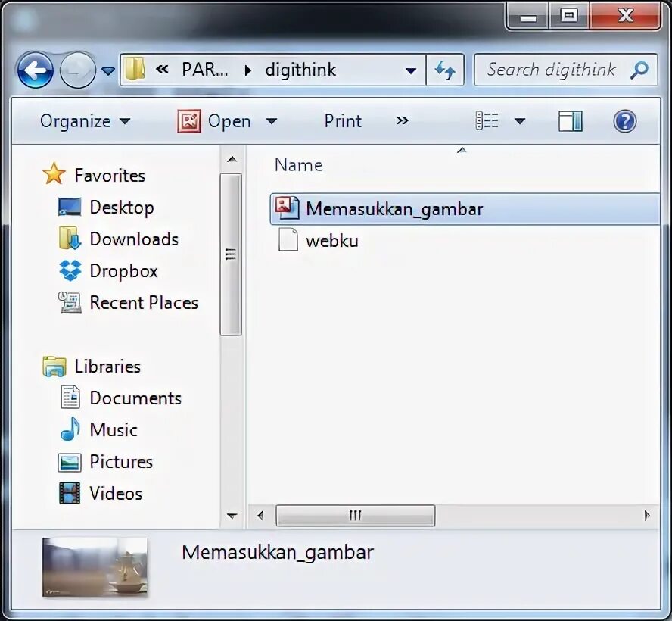
Task: Click the PAR... breadcrumb in address bar
Action: [205, 70]
